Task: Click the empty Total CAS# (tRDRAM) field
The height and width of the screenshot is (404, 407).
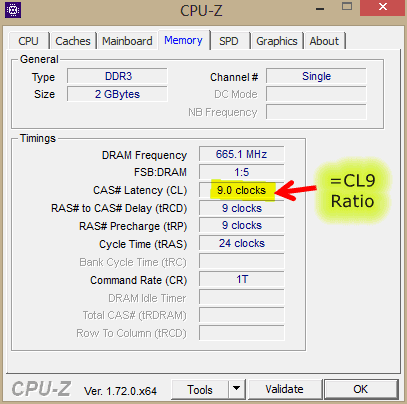Action: (242, 315)
